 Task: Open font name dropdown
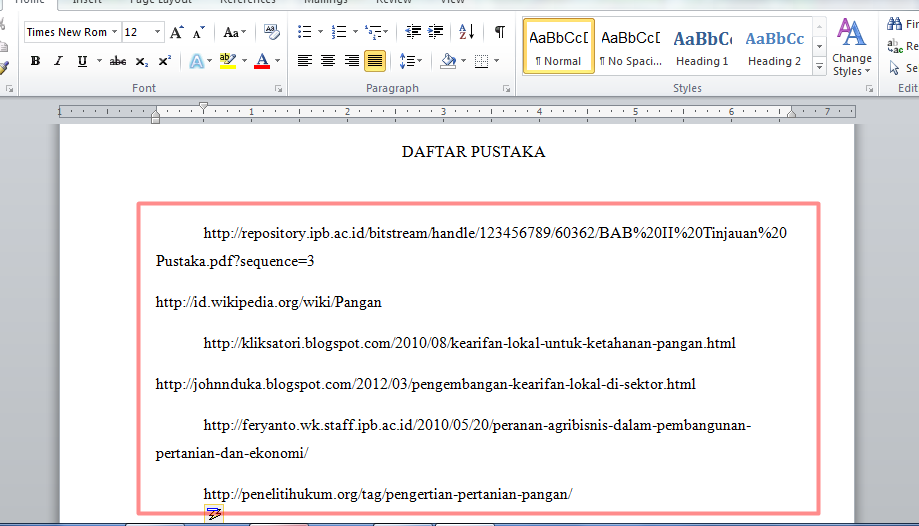click(114, 32)
